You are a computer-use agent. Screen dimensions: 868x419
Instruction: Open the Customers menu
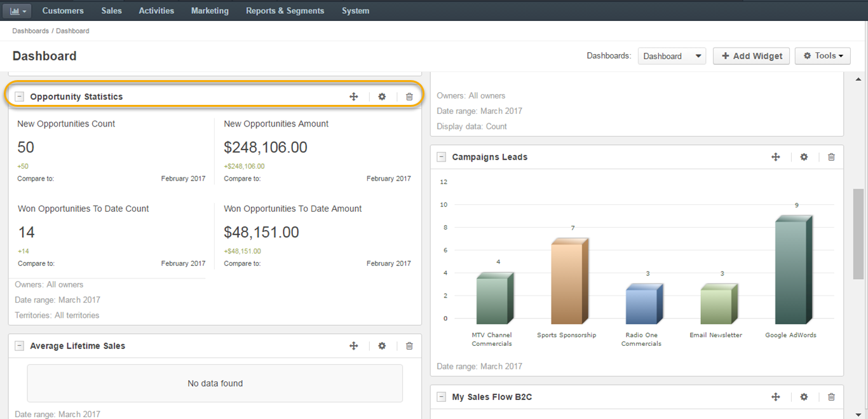coord(63,11)
